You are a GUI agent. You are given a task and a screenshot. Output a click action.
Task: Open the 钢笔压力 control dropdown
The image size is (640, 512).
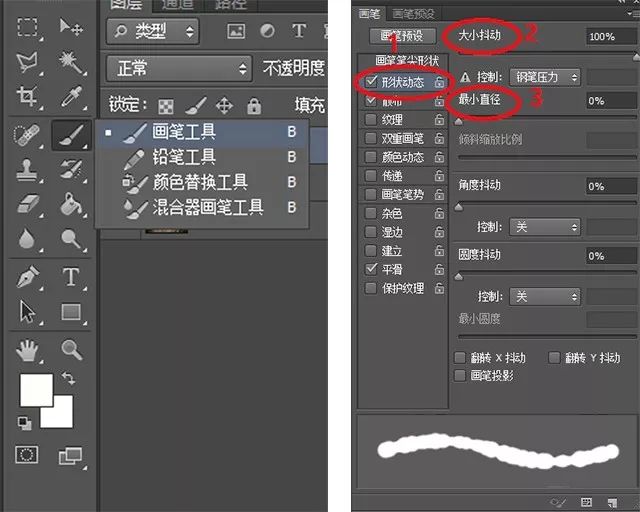click(x=544, y=77)
